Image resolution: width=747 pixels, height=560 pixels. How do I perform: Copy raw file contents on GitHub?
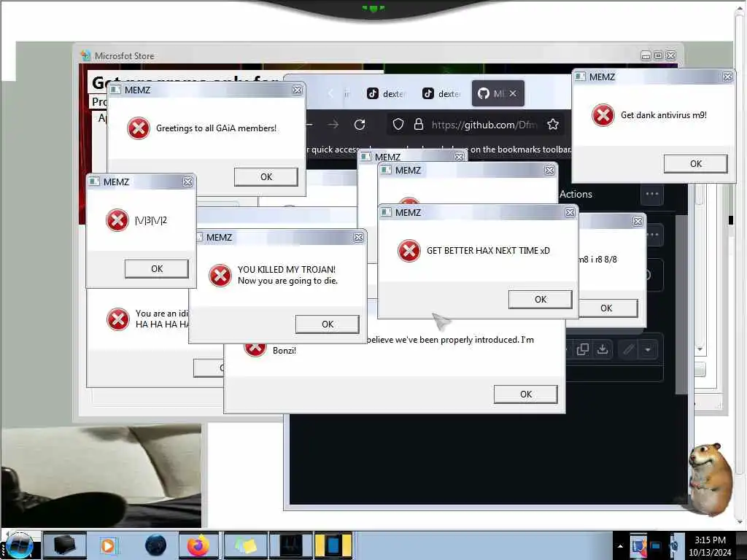[x=583, y=349]
